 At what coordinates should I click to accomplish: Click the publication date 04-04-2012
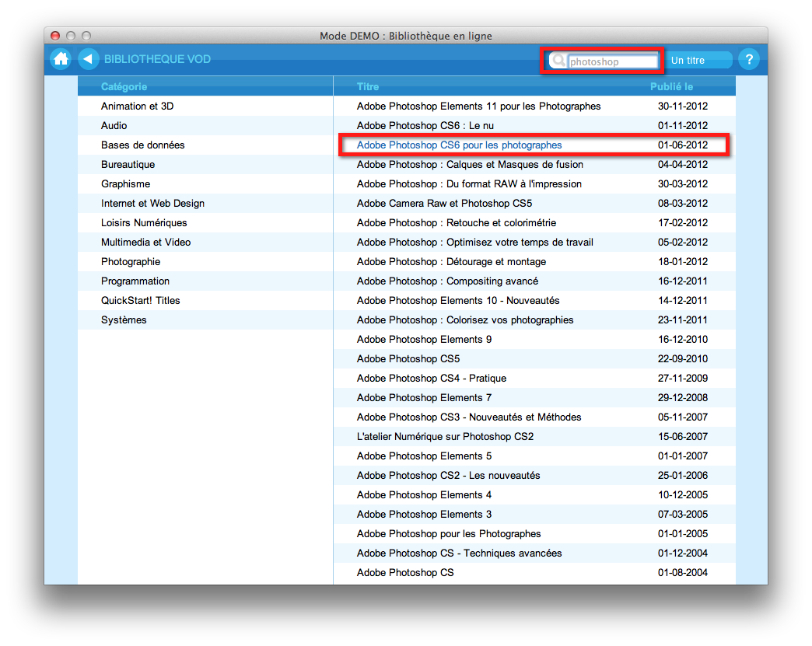point(683,164)
